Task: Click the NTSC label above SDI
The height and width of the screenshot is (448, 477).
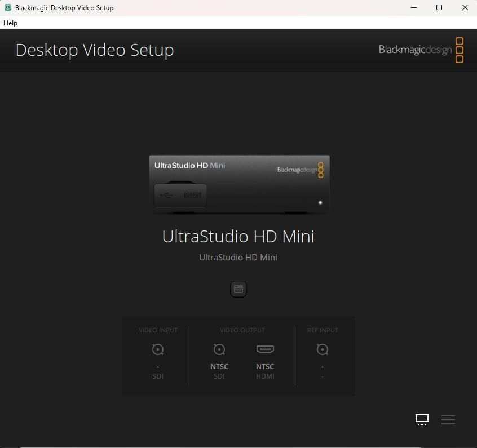Action: pos(219,366)
